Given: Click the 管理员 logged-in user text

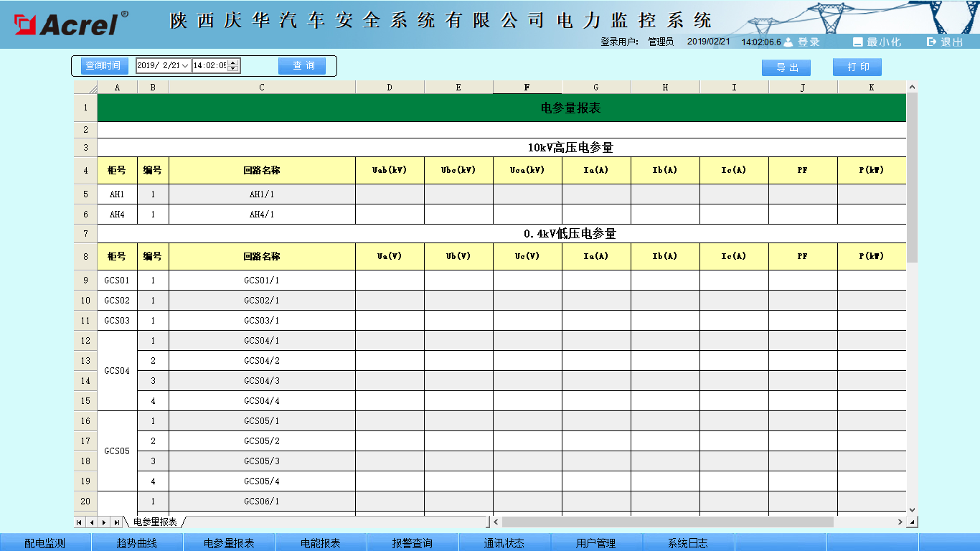Looking at the screenshot, I should [660, 42].
